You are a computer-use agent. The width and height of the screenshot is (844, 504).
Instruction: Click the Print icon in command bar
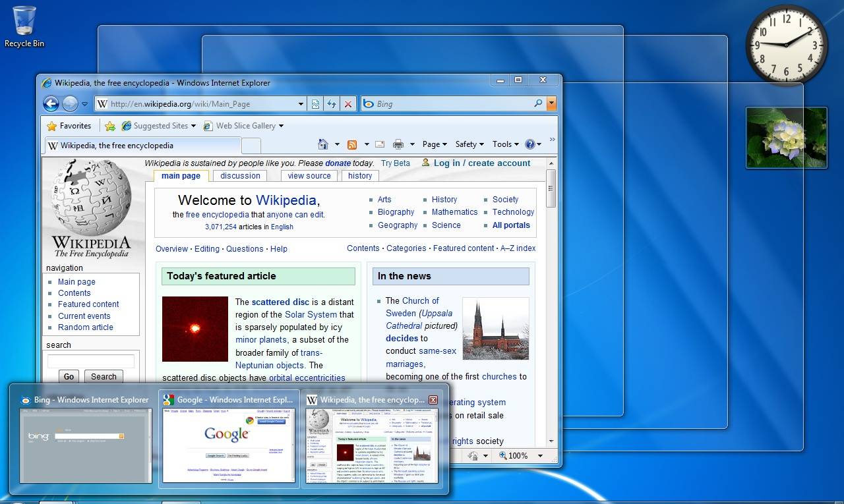(398, 144)
